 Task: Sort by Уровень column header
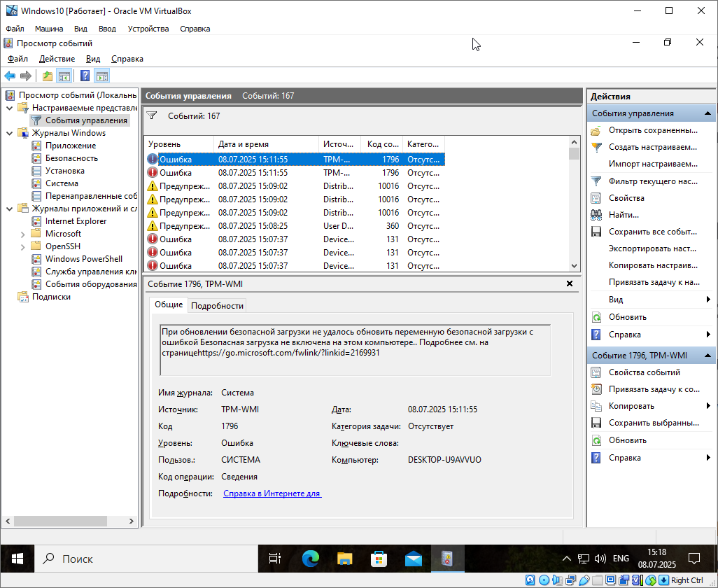coord(179,144)
